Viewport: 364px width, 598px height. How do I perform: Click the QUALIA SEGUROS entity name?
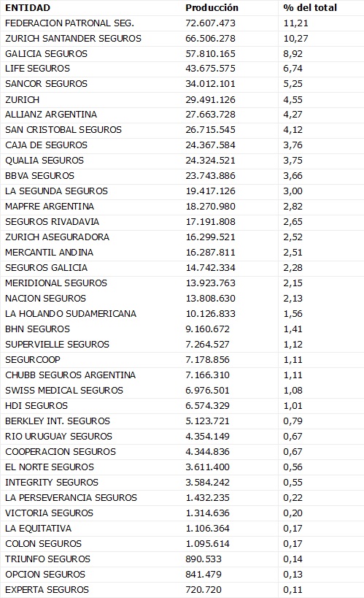[x=44, y=160]
